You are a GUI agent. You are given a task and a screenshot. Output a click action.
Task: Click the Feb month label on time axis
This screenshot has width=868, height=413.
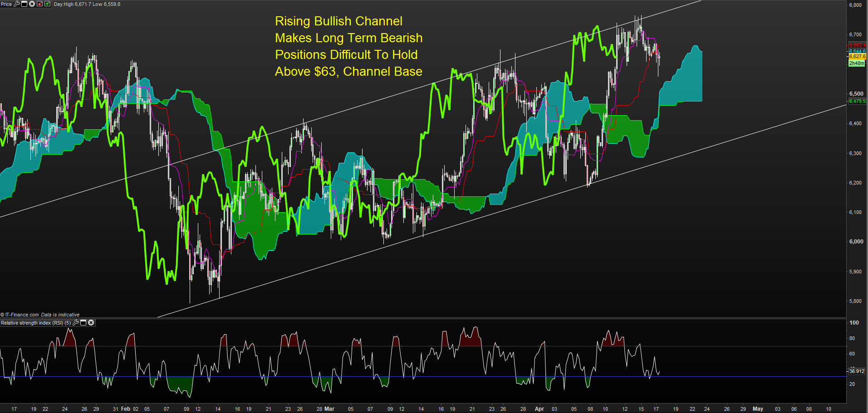pos(126,409)
